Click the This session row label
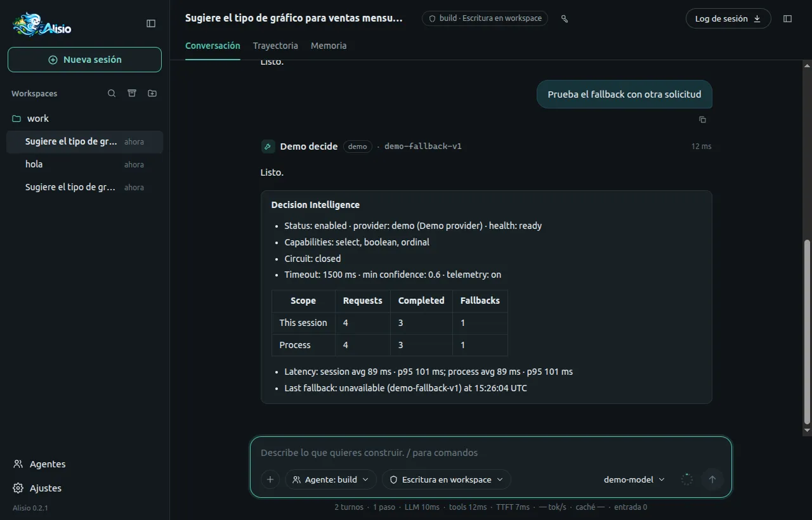The width and height of the screenshot is (812, 520). [303, 323]
